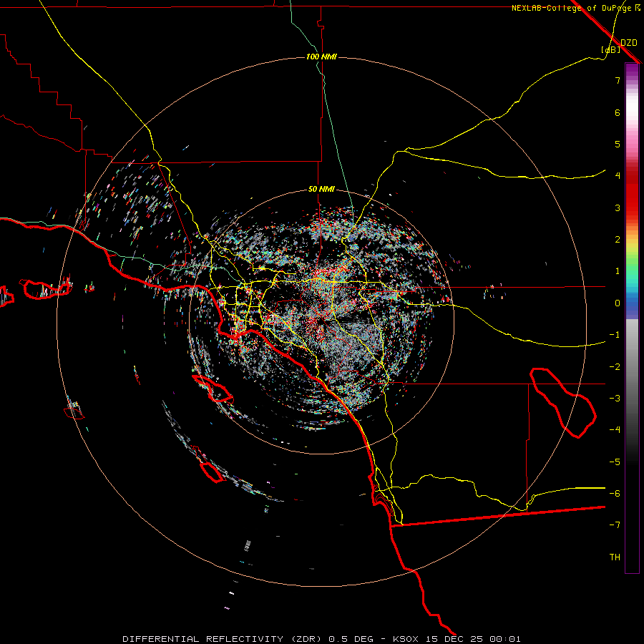Click the TH threshold label on scale
Image resolution: width=644 pixels, height=644 pixels.
coord(615,557)
